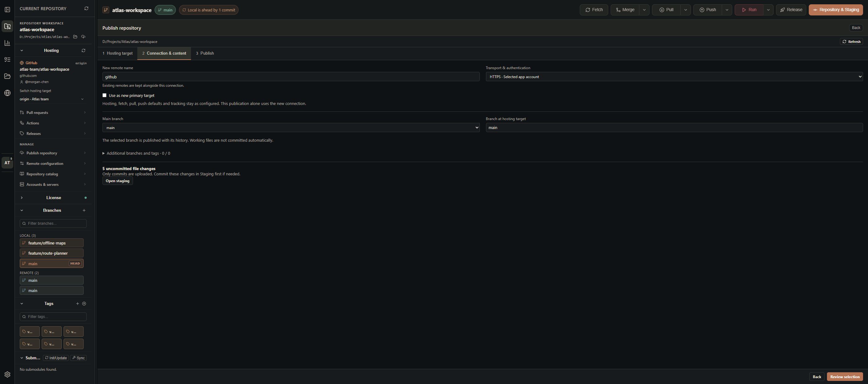868x384 pixels.
Task: Refresh the current repository list
Action: (86, 8)
